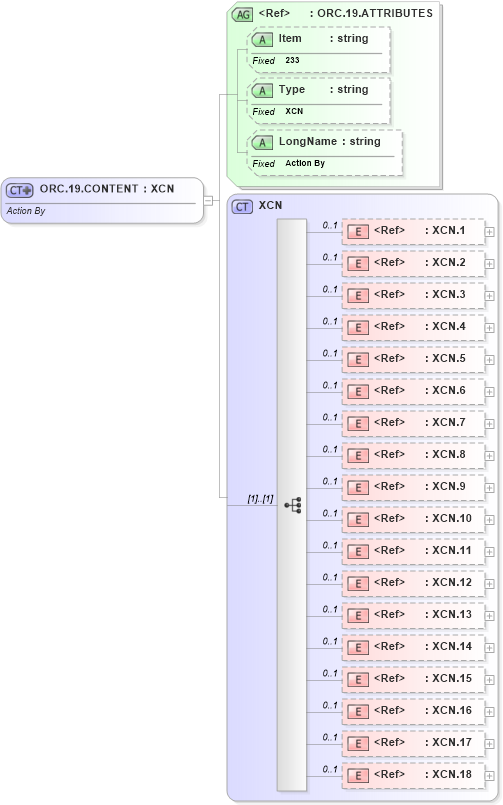
Task: Click the [1]..[1] cardinality label
Action: [x=260, y=499]
